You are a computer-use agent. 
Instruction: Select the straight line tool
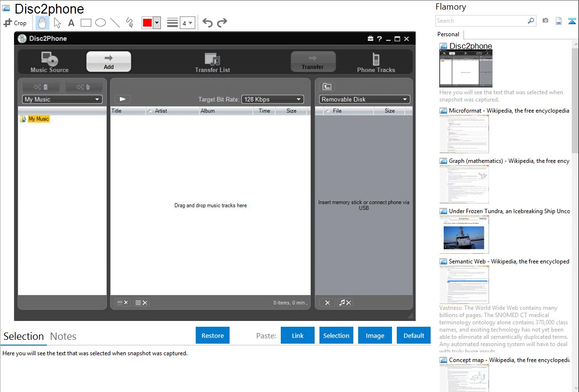115,23
